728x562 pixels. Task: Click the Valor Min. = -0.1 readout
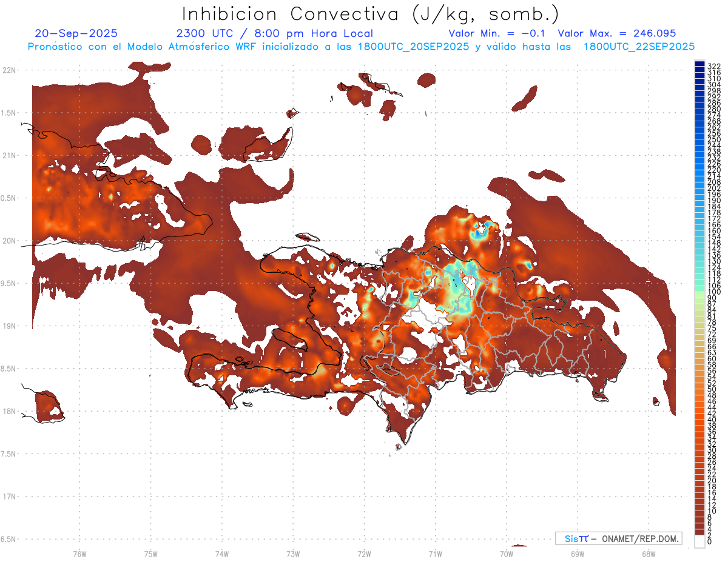coord(497,33)
